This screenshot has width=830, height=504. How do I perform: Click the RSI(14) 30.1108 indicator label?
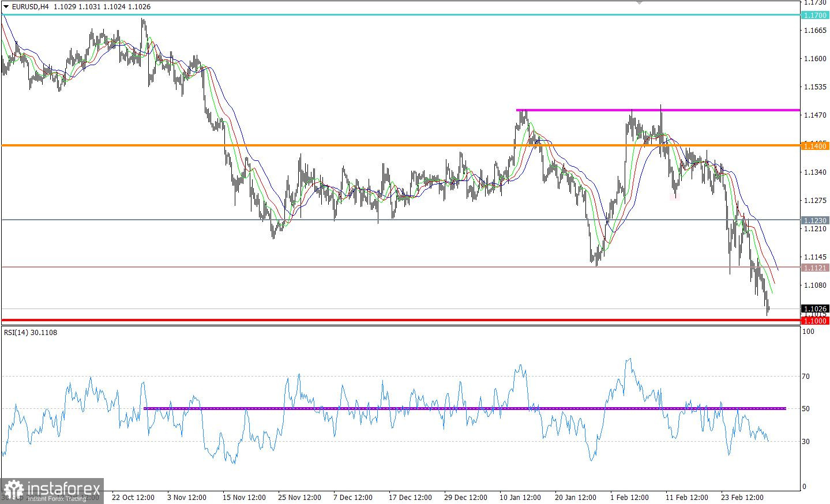[x=31, y=332]
